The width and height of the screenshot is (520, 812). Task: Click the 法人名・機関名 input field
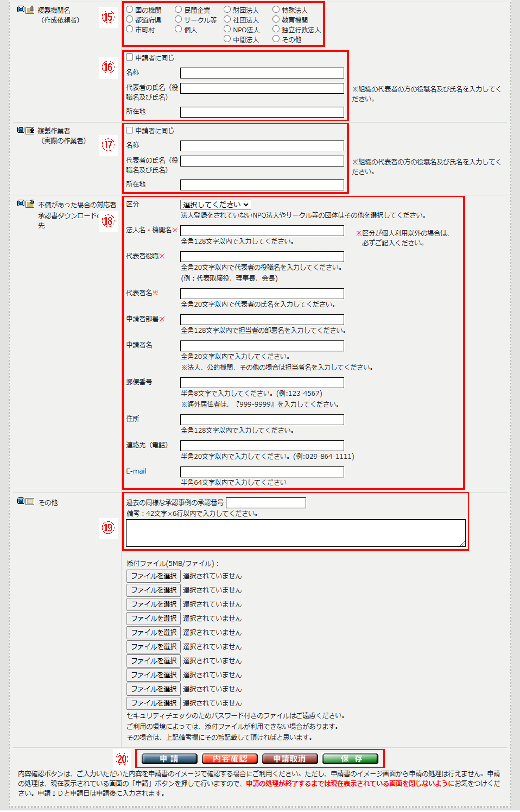click(x=262, y=231)
